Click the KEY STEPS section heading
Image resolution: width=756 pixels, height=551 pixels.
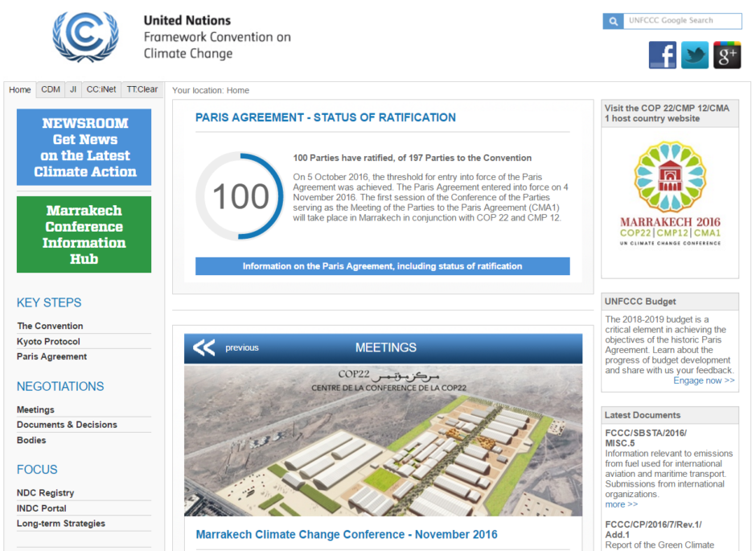click(49, 302)
